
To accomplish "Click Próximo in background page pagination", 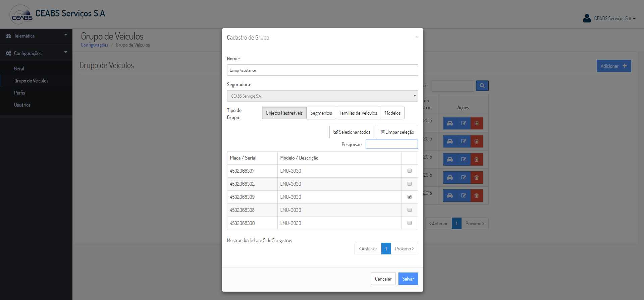I will [475, 224].
